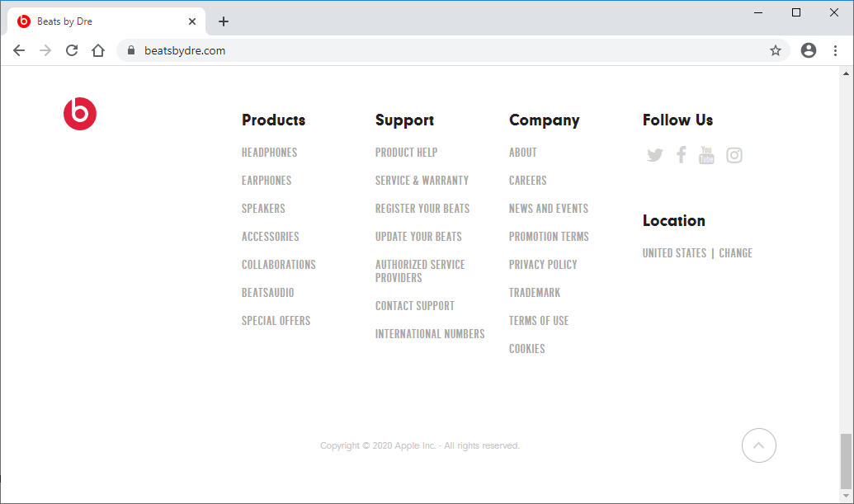Click the Location heading
This screenshot has height=504, width=854.
pos(674,220)
